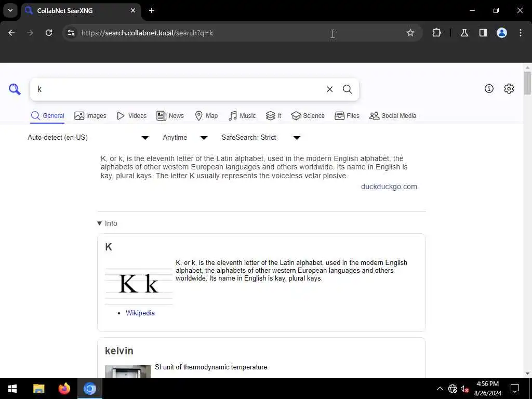The image size is (532, 399).
Task: Switch to Music category
Action: click(242, 116)
